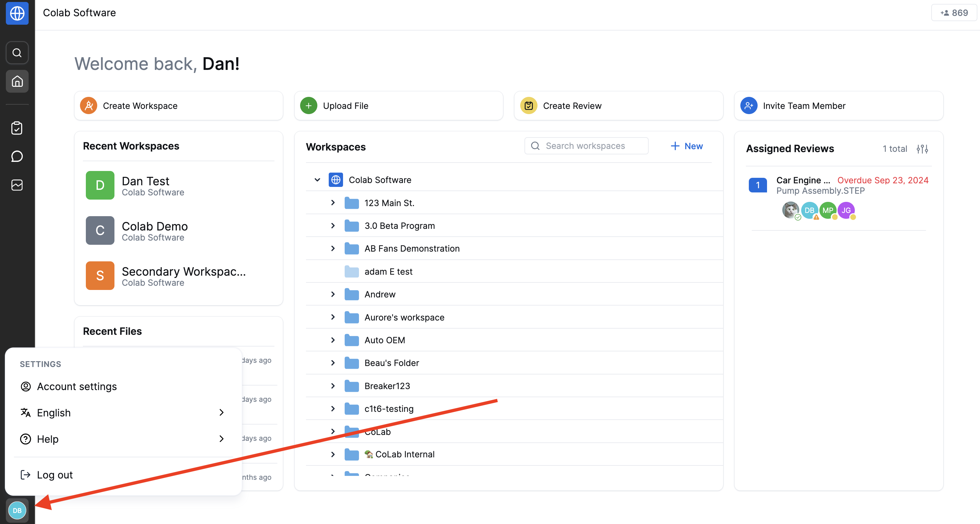Expand the Breaker123 folder
This screenshot has height=524, width=980.
333,386
